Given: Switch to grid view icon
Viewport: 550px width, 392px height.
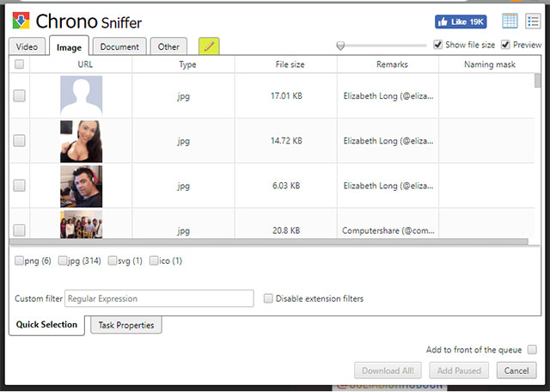Looking at the screenshot, I should (x=510, y=21).
